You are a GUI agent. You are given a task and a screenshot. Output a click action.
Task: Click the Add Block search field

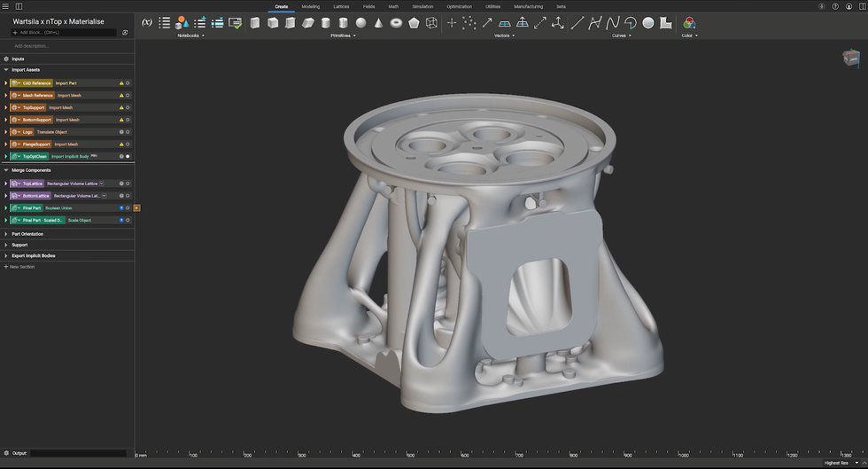[64, 33]
